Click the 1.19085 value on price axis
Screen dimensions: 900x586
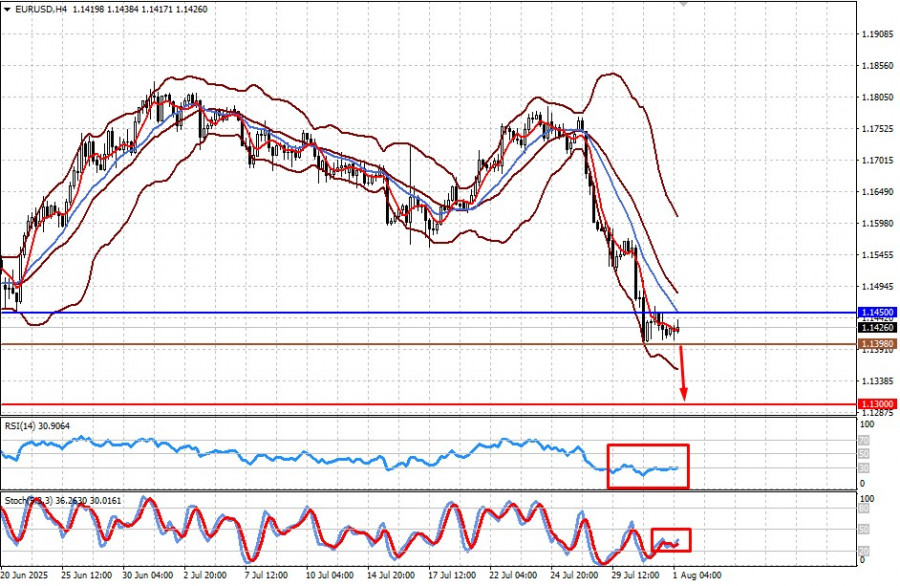pyautogui.click(x=877, y=34)
